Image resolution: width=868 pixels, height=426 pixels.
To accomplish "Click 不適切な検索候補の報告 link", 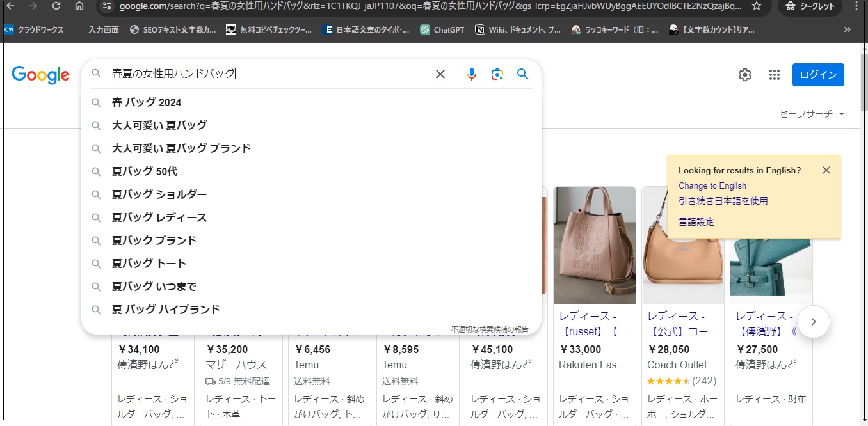I will tap(490, 329).
